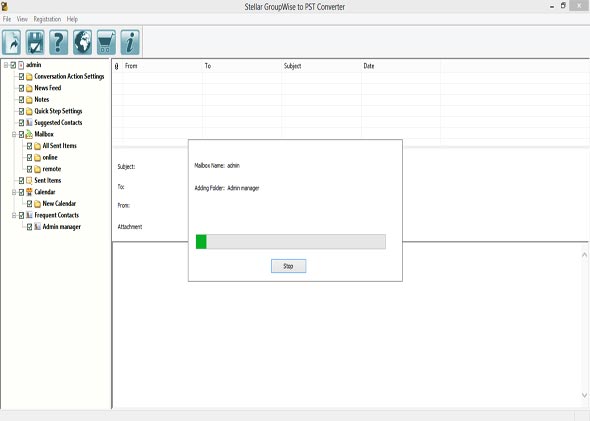Sort by the Date column header
The width and height of the screenshot is (590, 421).
click(401, 66)
